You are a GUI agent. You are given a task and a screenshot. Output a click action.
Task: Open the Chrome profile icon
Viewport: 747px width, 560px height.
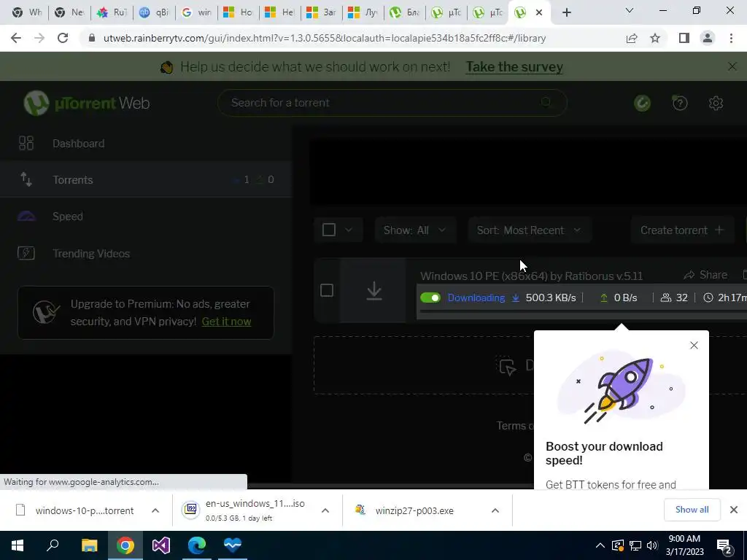point(708,38)
